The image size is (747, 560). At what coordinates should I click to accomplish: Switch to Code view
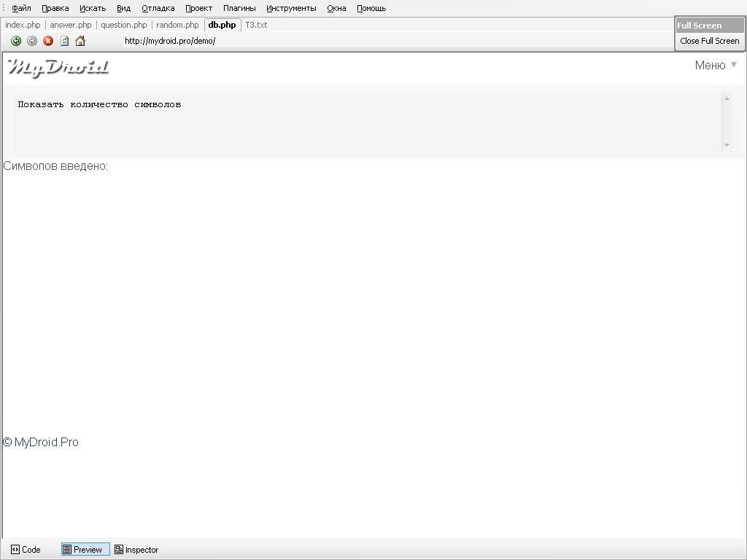pos(26,550)
